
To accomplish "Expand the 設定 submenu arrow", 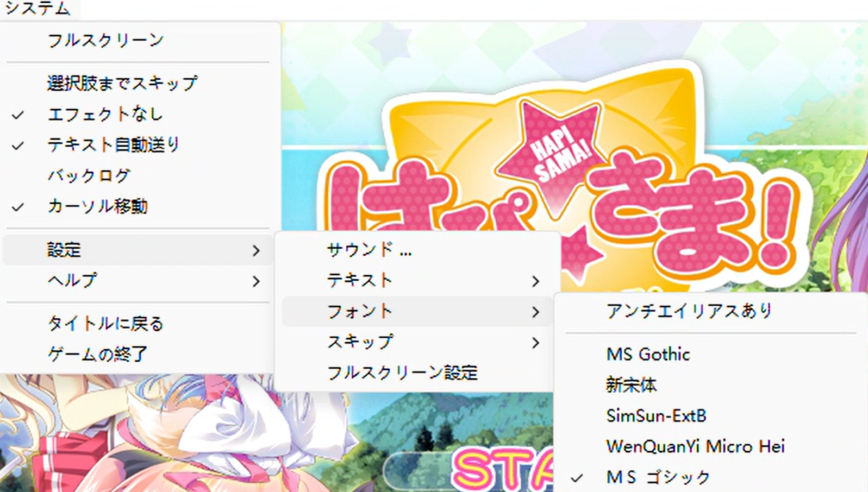I will click(x=256, y=250).
